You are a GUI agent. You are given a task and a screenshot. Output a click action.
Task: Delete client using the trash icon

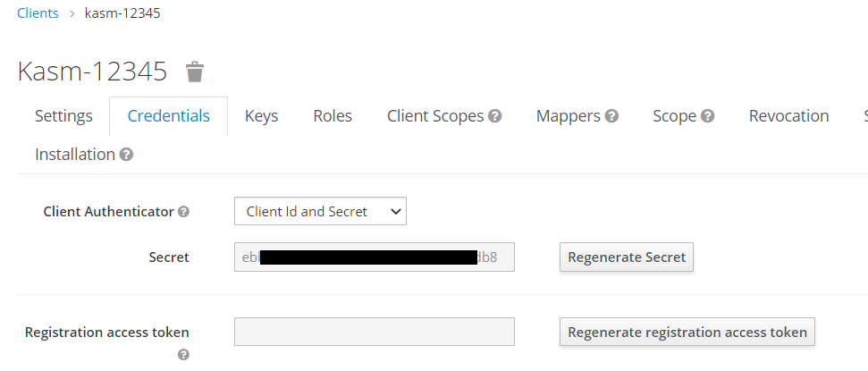[194, 72]
